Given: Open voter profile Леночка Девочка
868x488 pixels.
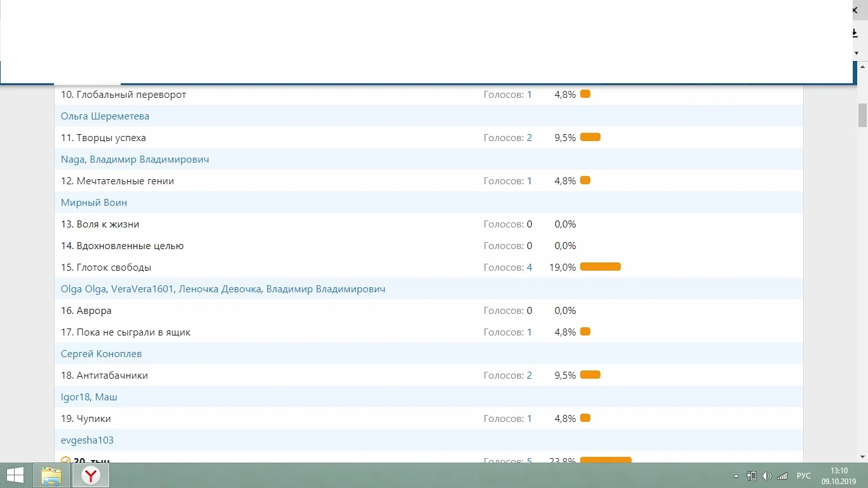Looking at the screenshot, I should pos(220,289).
